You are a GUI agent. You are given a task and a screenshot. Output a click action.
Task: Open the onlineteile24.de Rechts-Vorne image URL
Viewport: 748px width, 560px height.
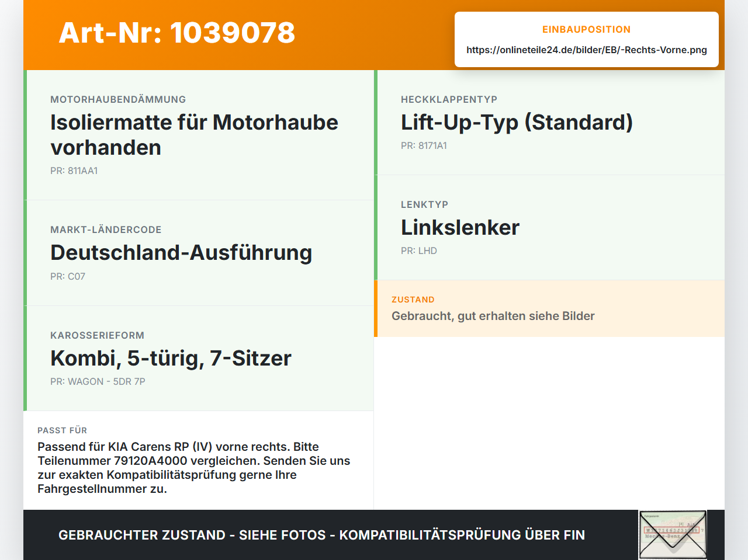point(587,50)
